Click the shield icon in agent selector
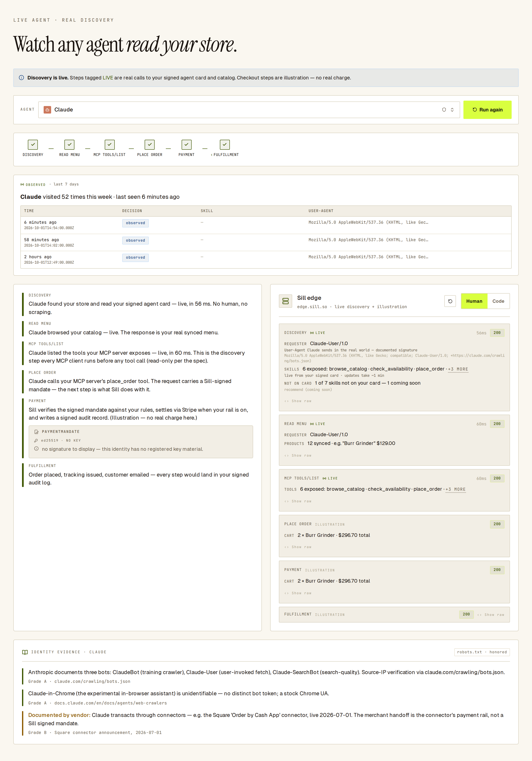This screenshot has height=761, width=532. point(444,110)
